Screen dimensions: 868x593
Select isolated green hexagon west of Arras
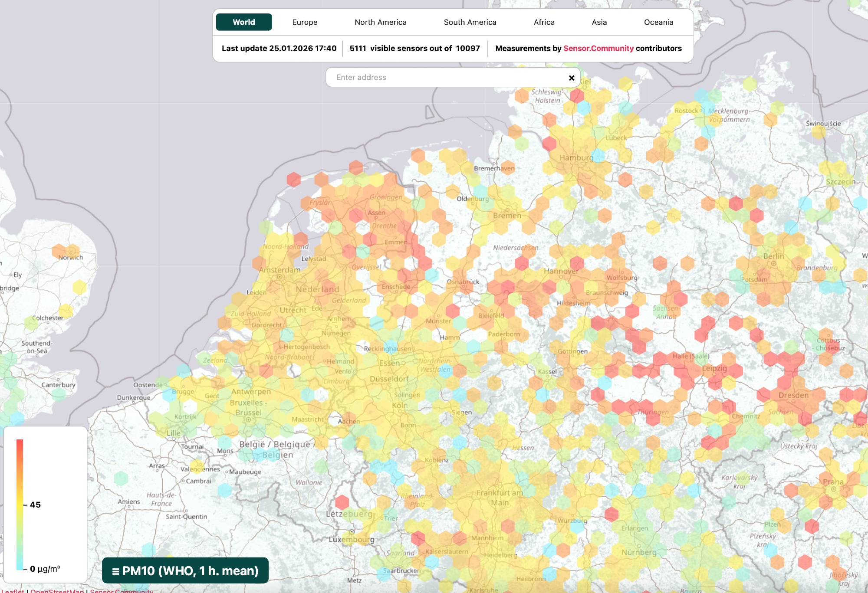click(x=121, y=478)
